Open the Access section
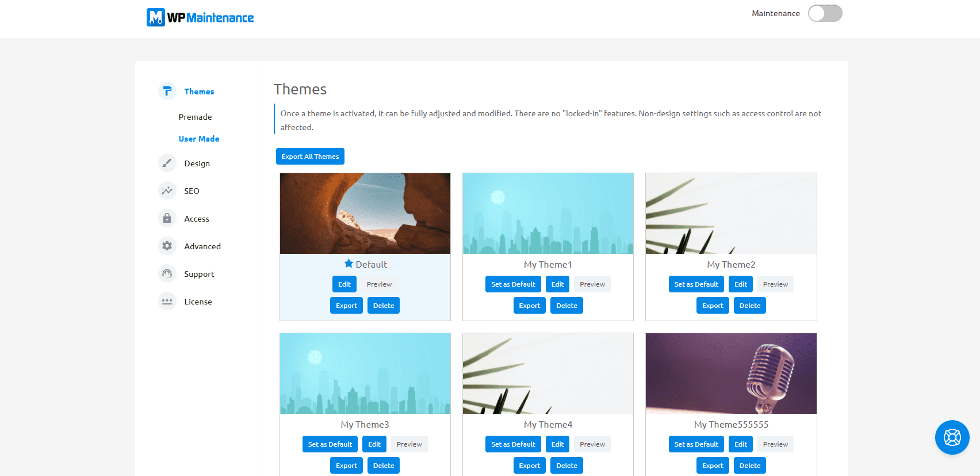The width and height of the screenshot is (980, 476). (x=197, y=219)
